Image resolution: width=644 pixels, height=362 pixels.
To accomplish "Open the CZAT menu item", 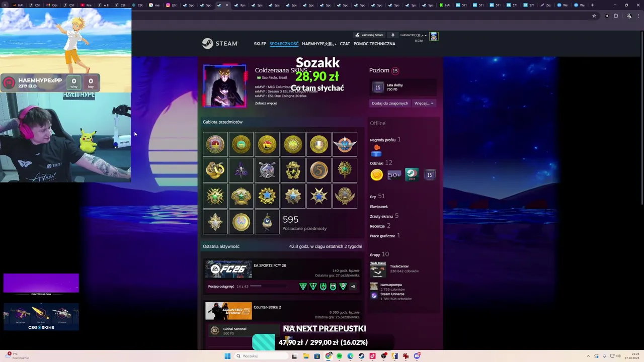I will [345, 44].
